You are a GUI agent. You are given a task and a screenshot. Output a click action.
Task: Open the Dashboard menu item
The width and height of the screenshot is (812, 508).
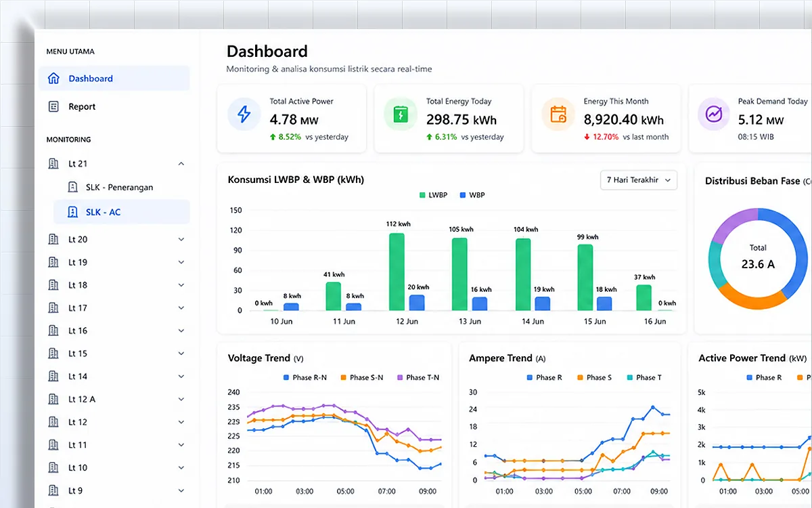114,79
